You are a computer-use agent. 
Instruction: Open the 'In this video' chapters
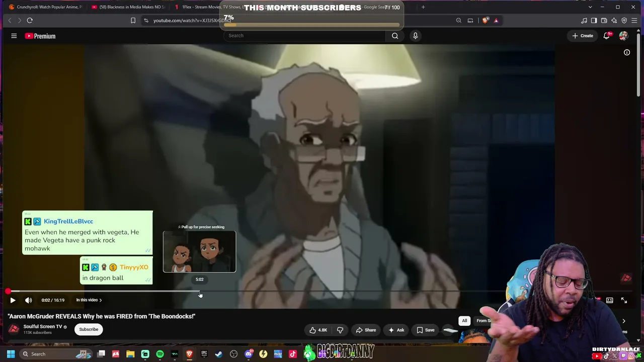89,300
